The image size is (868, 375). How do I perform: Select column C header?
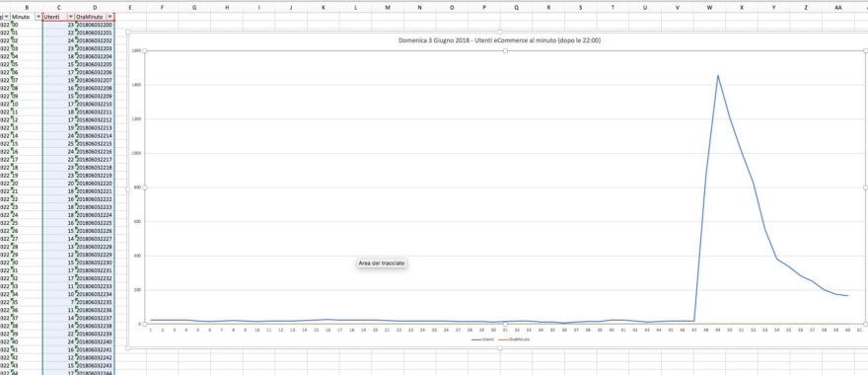point(58,7)
